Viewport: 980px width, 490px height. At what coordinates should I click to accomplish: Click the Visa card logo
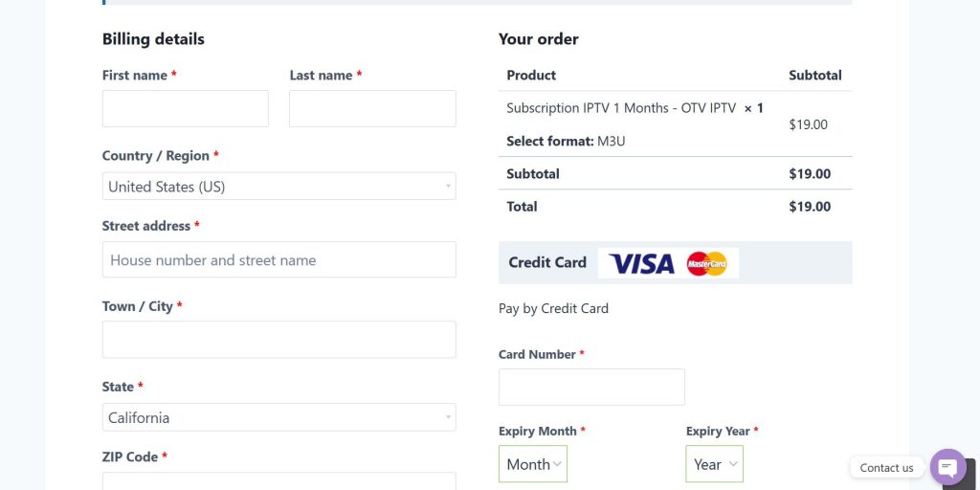[x=641, y=263]
